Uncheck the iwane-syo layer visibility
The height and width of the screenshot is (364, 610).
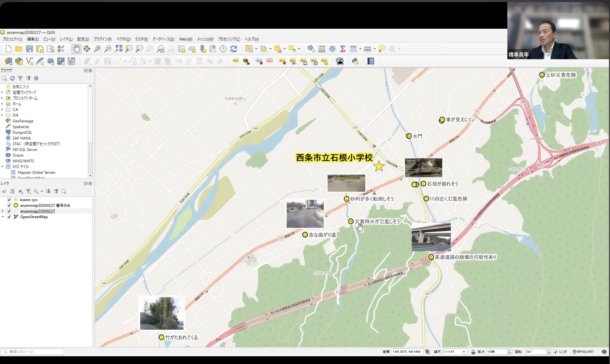[9, 199]
